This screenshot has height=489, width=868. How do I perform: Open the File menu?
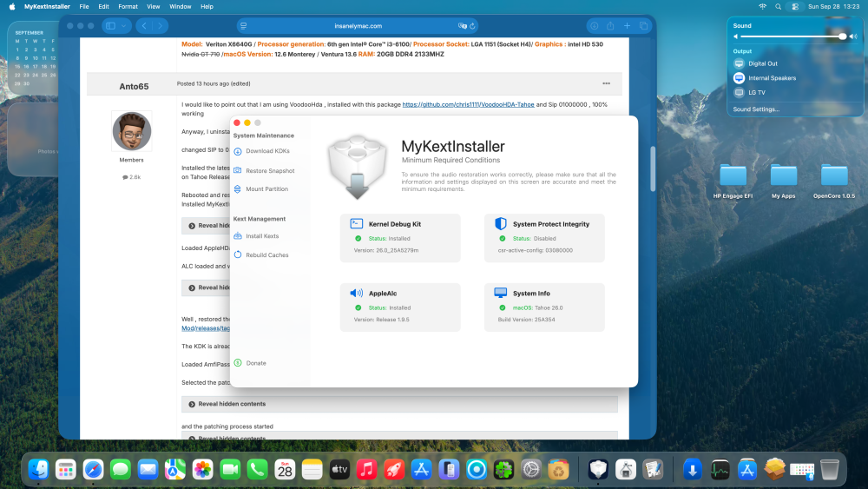(x=84, y=7)
